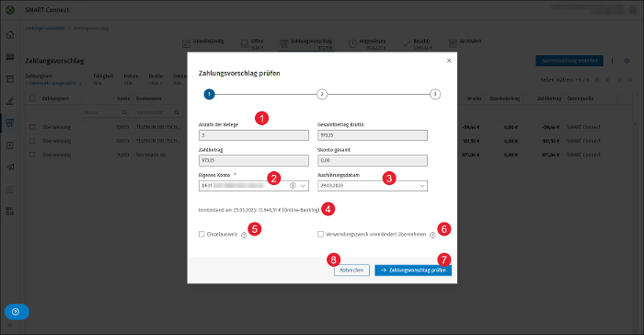Clear the Eigenes Konto selection icon
Viewport: 644px width, 335px height.
[293, 186]
